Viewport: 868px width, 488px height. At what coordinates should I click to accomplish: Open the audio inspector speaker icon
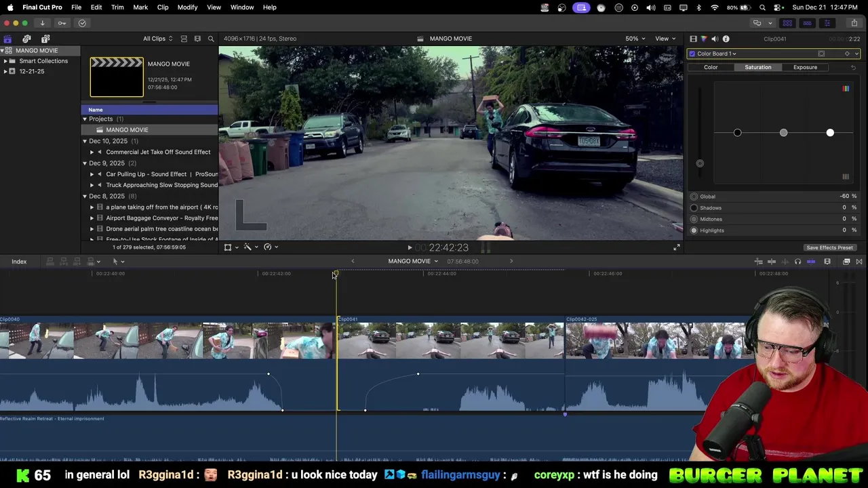[715, 39]
